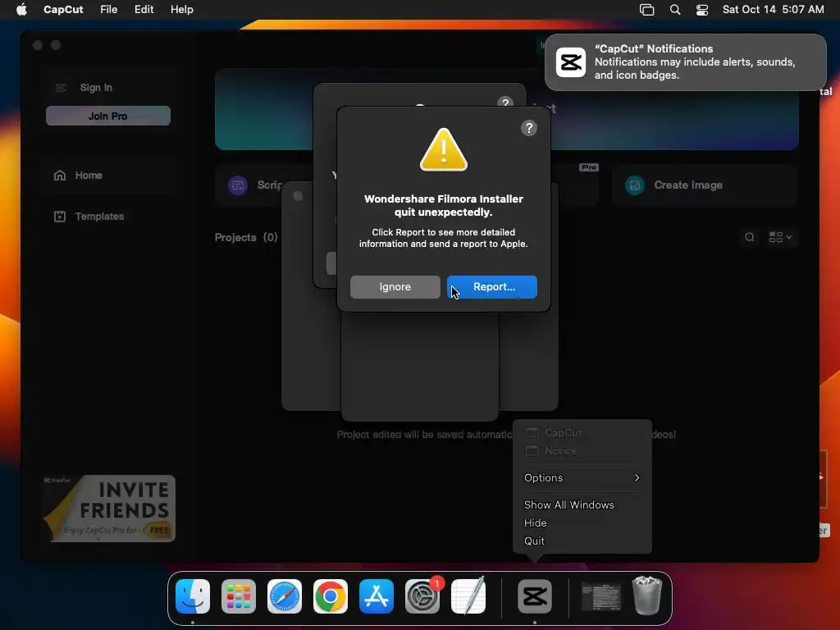The image size is (840, 630).
Task: Open Finder from the Dock
Action: pyautogui.click(x=193, y=596)
